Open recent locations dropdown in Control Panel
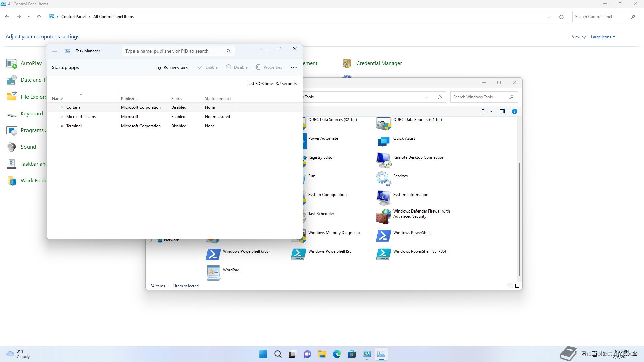 pyautogui.click(x=29, y=17)
